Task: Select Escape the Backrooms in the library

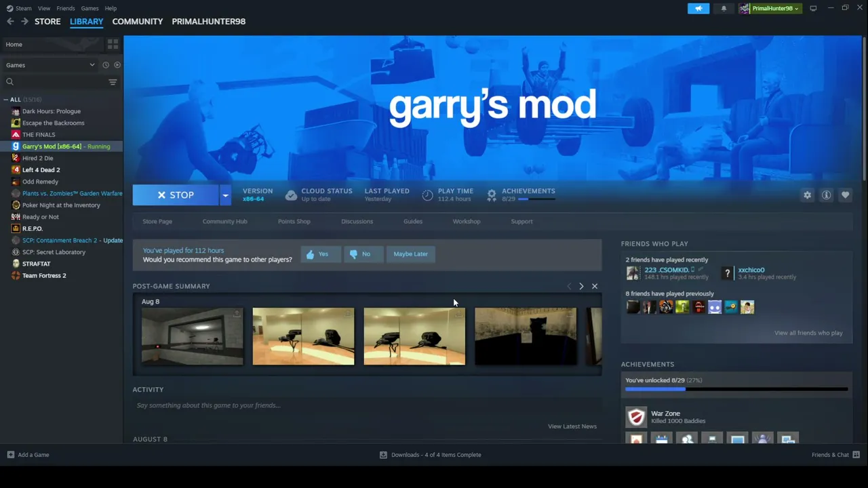Action: point(54,123)
